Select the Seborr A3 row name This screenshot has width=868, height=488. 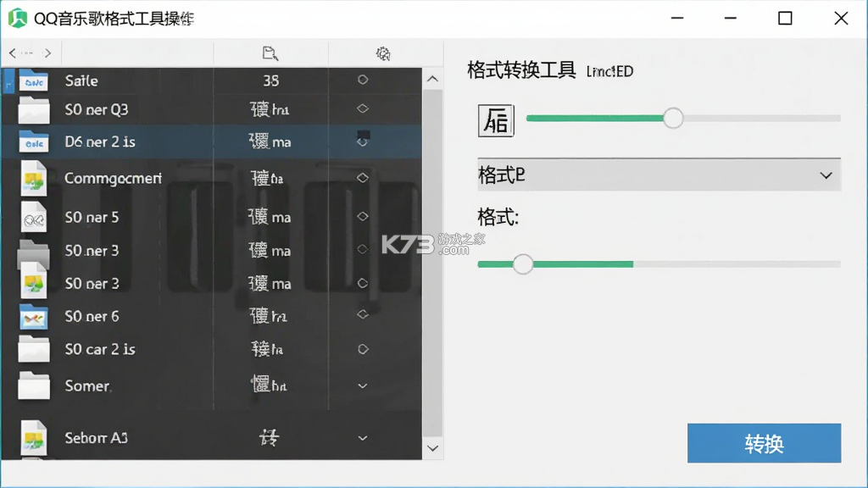[x=97, y=438]
